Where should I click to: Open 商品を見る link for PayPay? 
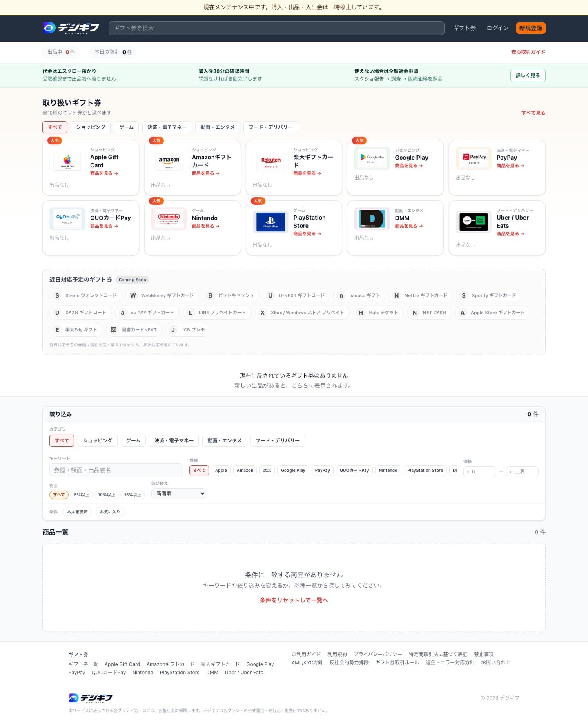click(x=510, y=166)
